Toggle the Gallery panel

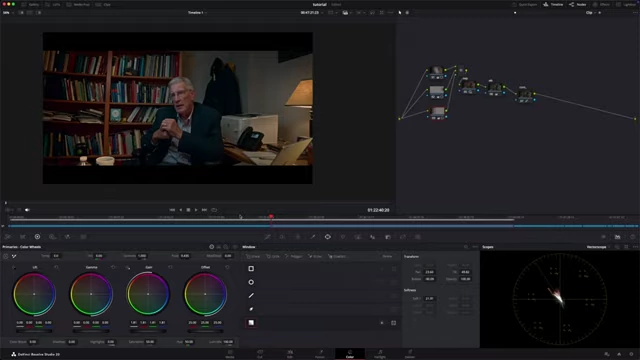click(31, 4)
